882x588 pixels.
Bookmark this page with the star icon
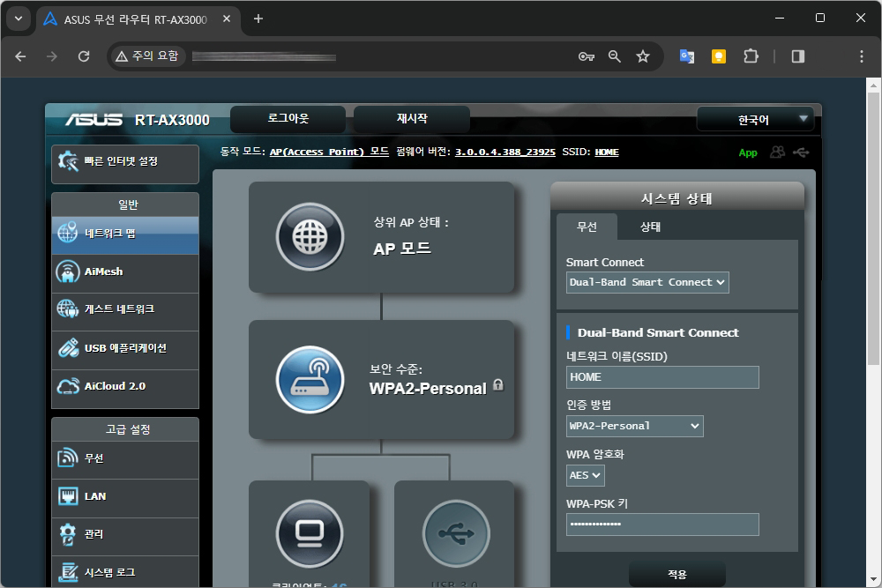point(643,56)
